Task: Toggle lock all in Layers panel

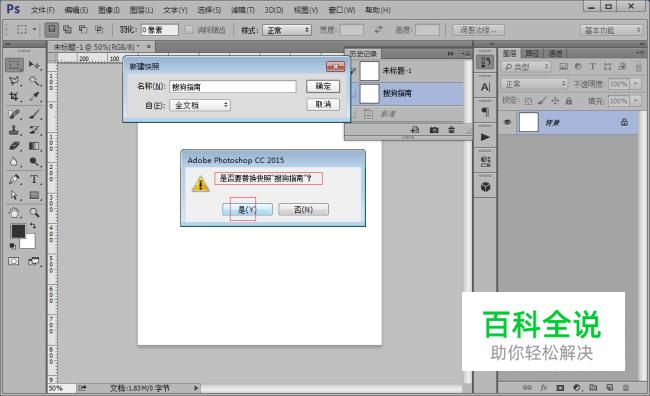Action: 569,101
